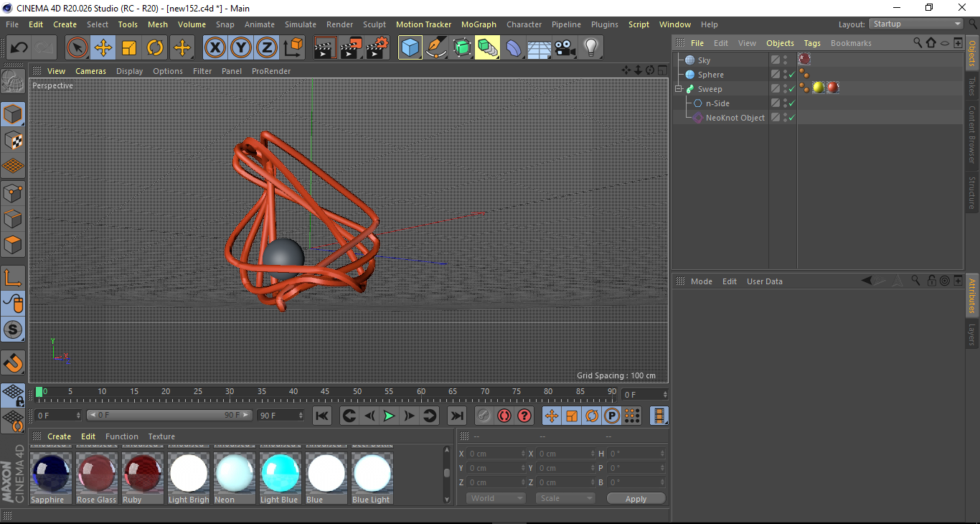Enable the Axis mode tool
The height and width of the screenshot is (524, 980).
click(13, 278)
